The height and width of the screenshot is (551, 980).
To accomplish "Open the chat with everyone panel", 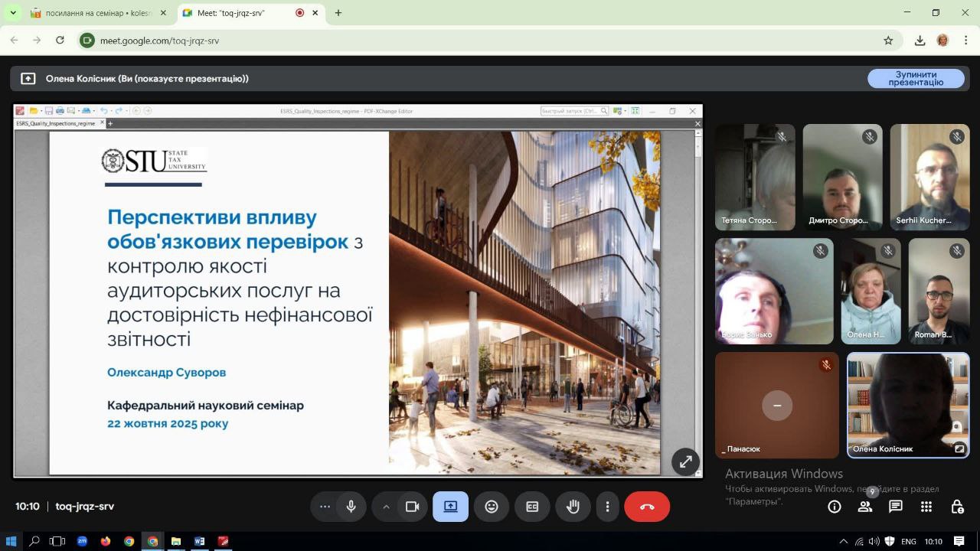I will click(x=896, y=507).
